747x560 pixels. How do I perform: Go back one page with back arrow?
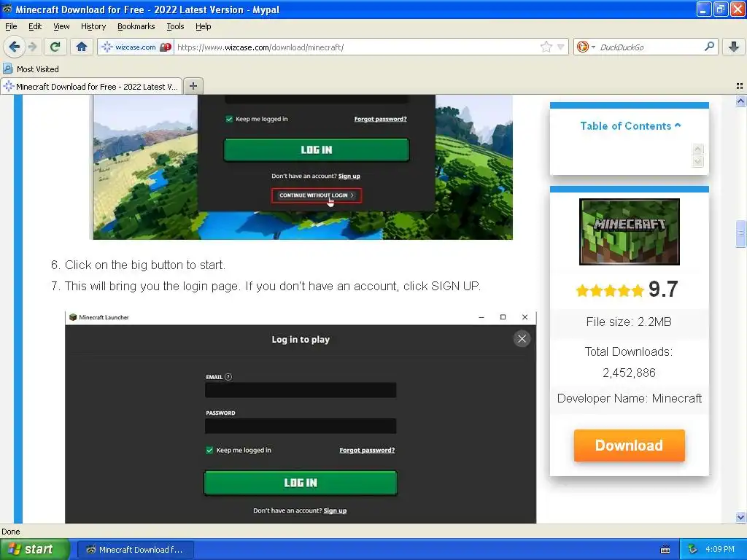click(x=15, y=47)
